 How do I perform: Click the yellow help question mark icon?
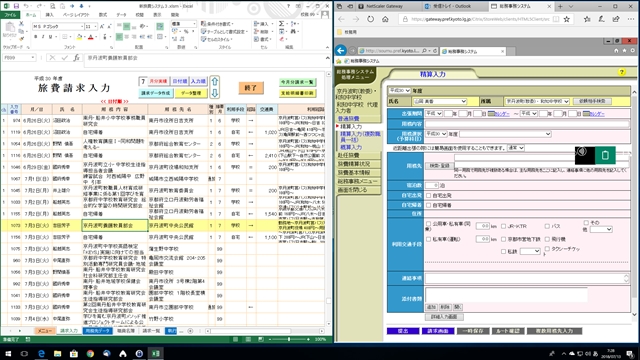pos(622,72)
